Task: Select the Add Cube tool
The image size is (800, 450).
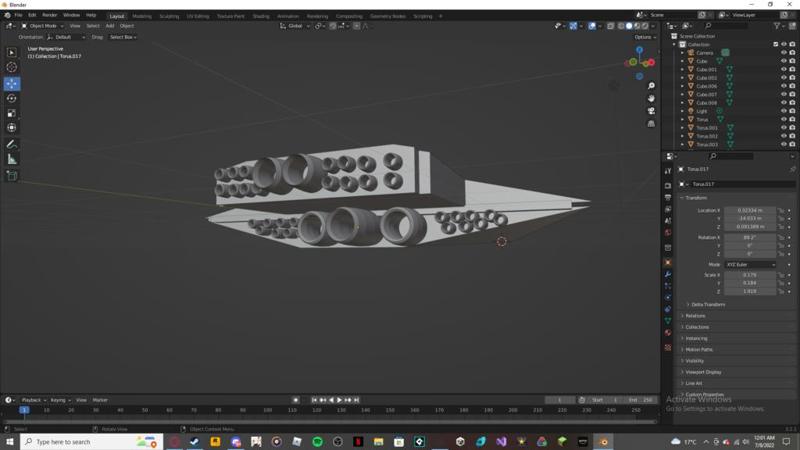Action: pos(12,176)
